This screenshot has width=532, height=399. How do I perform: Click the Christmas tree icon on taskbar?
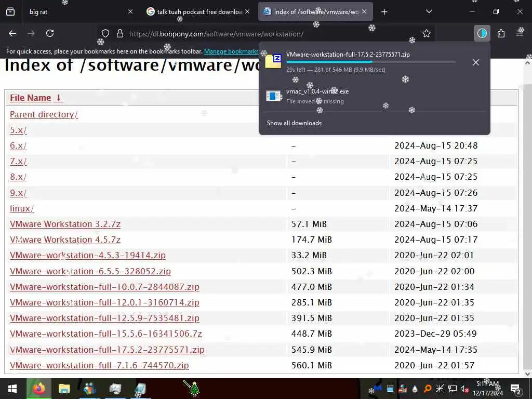pyautogui.click(x=194, y=389)
